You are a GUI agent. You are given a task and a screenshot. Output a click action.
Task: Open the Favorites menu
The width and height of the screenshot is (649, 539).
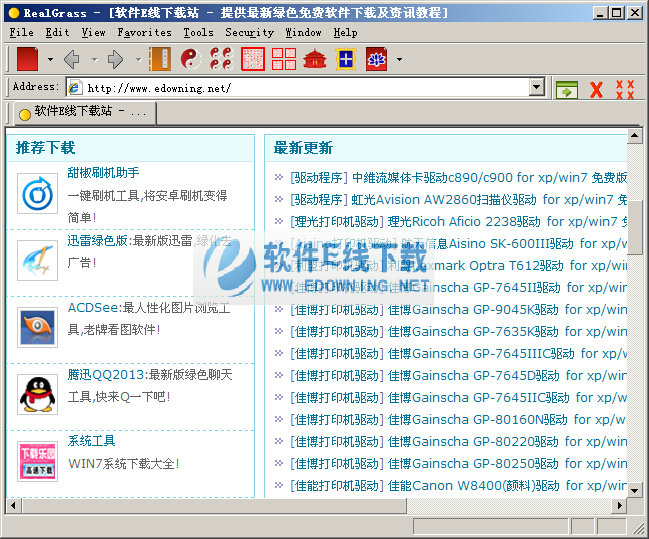144,32
